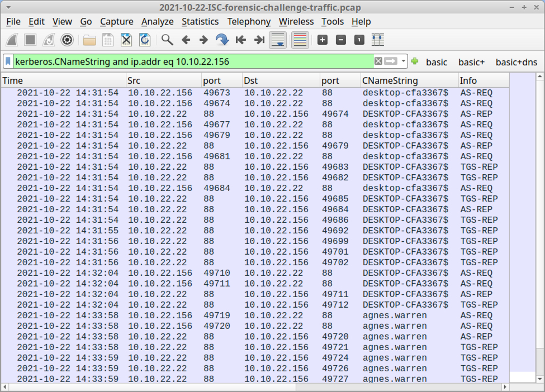Apply the basic filter button
The width and height of the screenshot is (545, 392).
click(x=436, y=62)
